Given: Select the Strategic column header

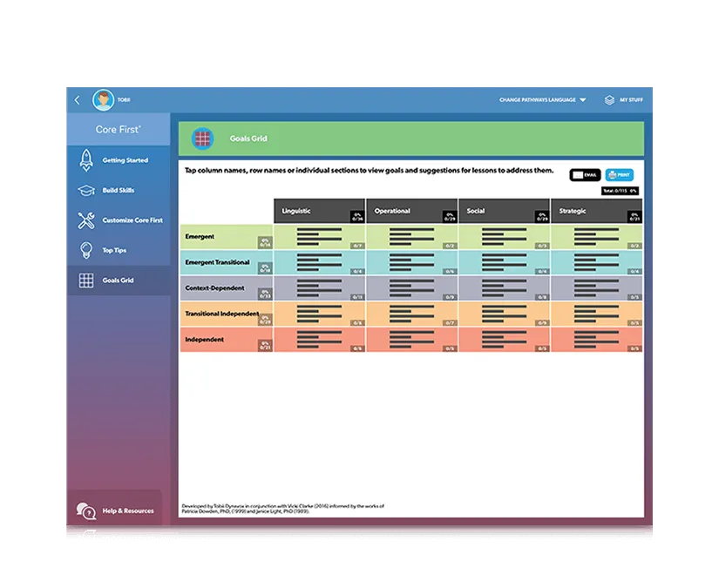Looking at the screenshot, I should 597,212.
